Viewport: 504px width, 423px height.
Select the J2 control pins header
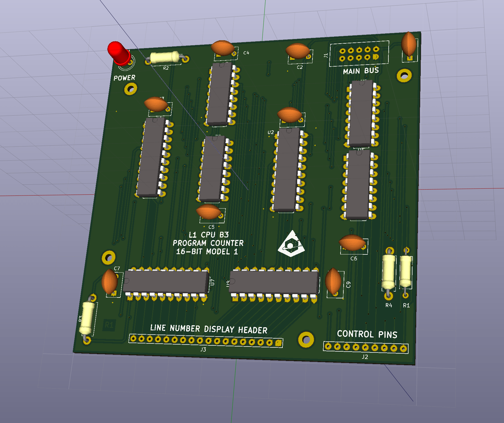(x=366, y=347)
